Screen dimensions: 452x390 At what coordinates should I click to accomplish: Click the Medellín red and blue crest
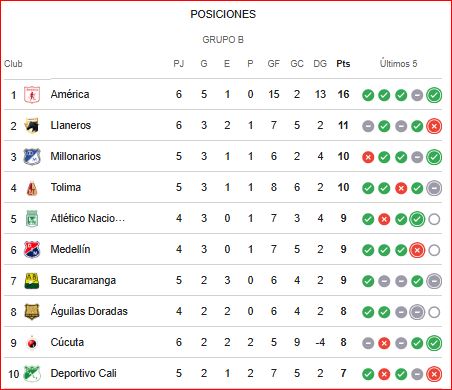32,250
